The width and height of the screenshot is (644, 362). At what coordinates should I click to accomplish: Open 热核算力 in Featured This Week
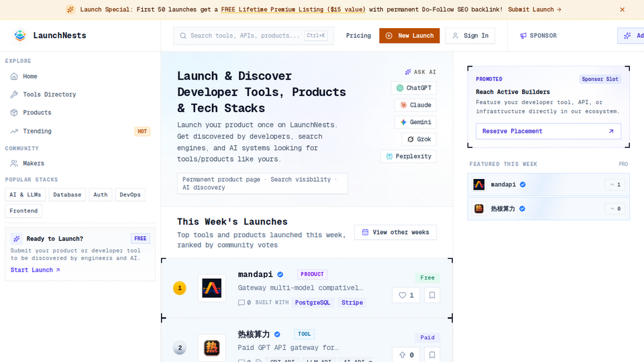[x=502, y=209]
